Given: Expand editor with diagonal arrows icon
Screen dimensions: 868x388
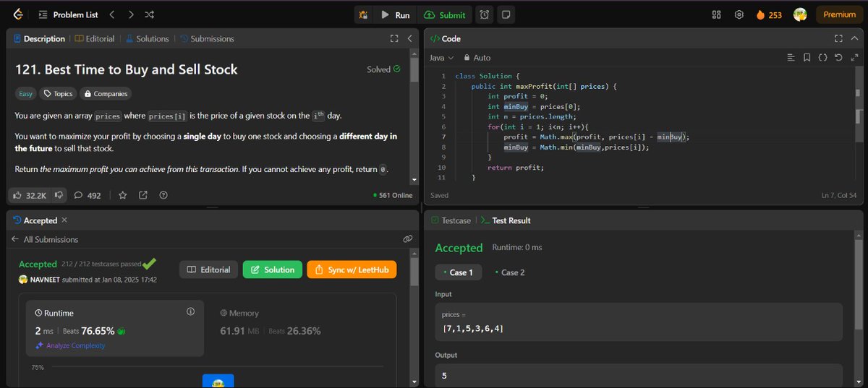Looking at the screenshot, I should 853,57.
